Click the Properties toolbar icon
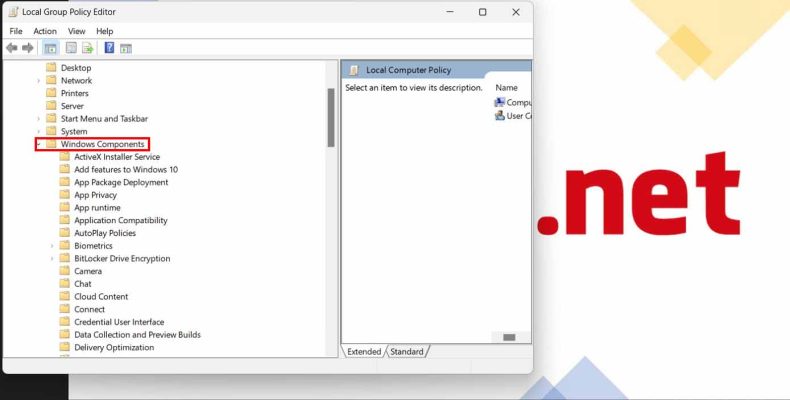Viewport: 790px width, 400px height. coord(72,48)
